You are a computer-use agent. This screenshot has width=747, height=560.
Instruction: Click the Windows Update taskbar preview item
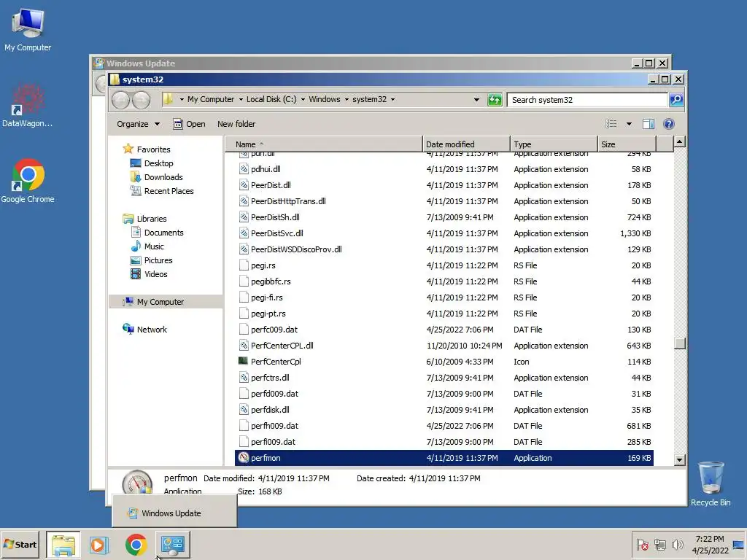point(174,513)
